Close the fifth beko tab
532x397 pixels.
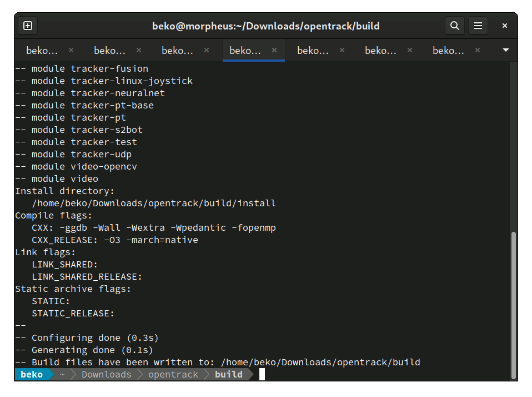pos(342,50)
